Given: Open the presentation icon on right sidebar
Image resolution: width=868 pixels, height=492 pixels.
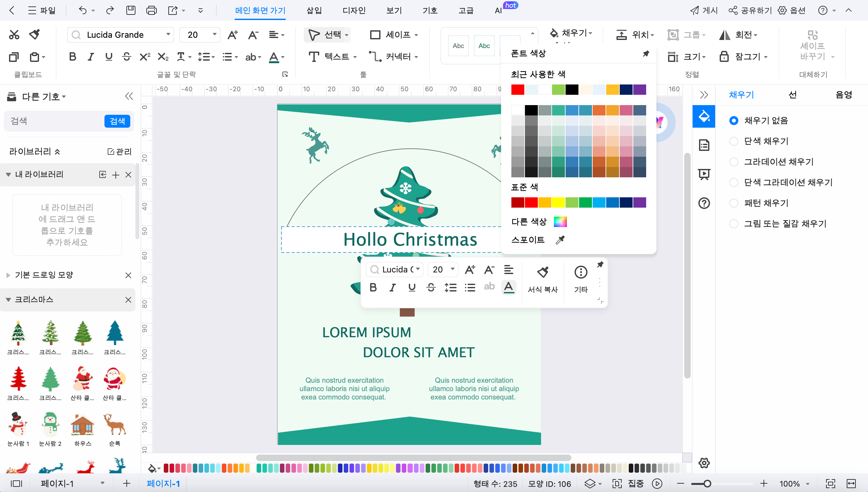Looking at the screenshot, I should (704, 174).
